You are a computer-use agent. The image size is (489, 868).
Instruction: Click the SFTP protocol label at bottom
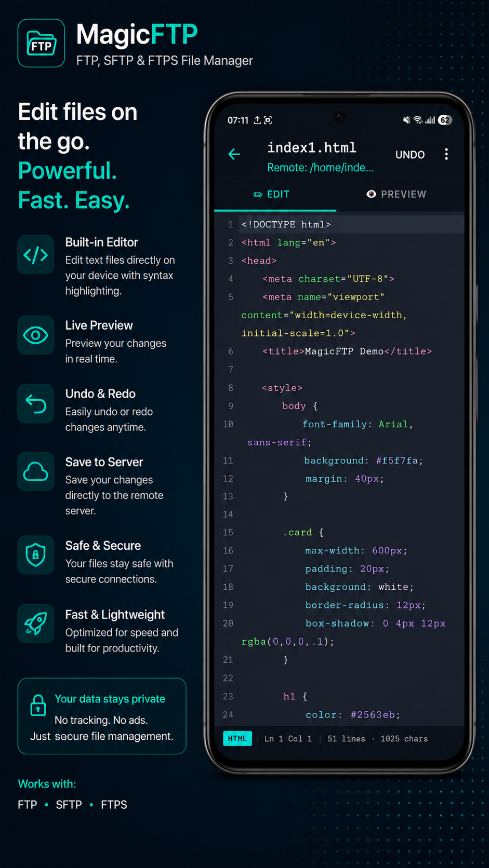click(69, 805)
